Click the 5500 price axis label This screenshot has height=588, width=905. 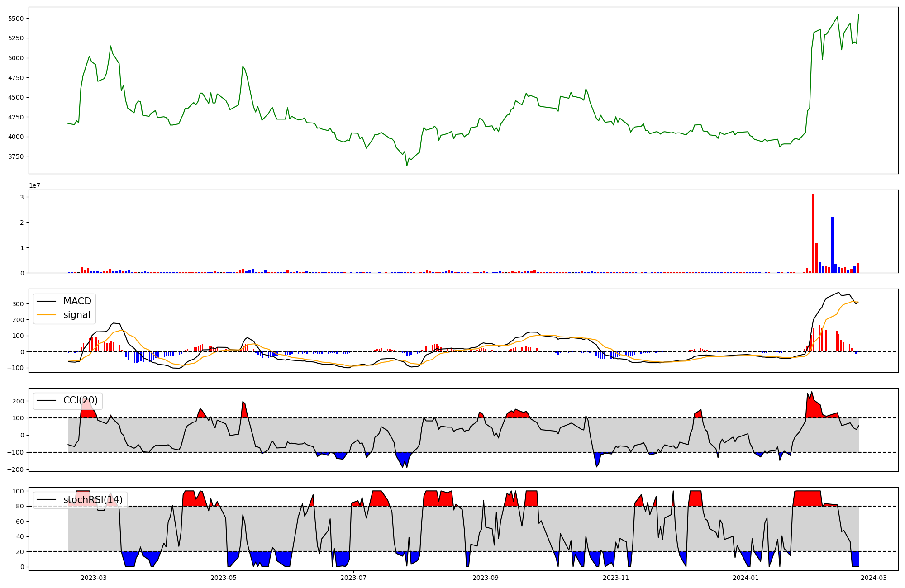16,19
